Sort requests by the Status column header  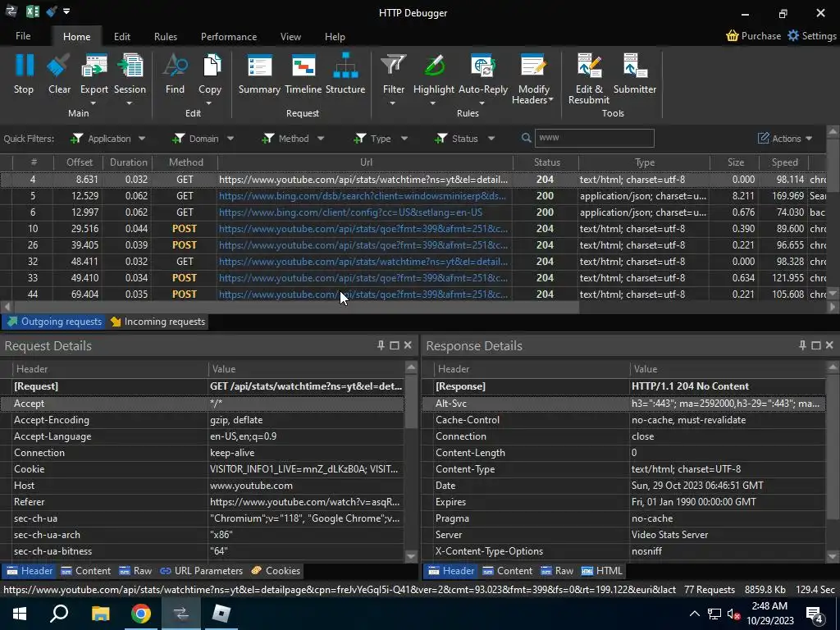[x=546, y=162]
